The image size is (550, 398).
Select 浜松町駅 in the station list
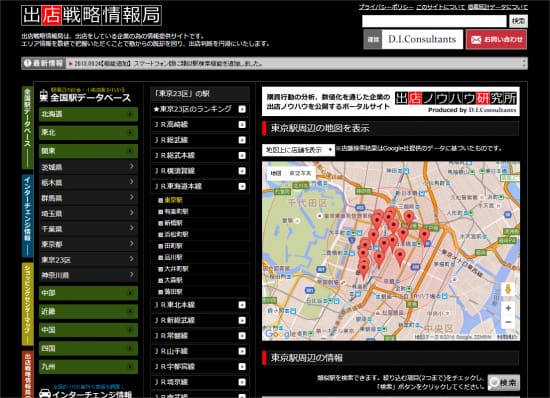click(176, 234)
